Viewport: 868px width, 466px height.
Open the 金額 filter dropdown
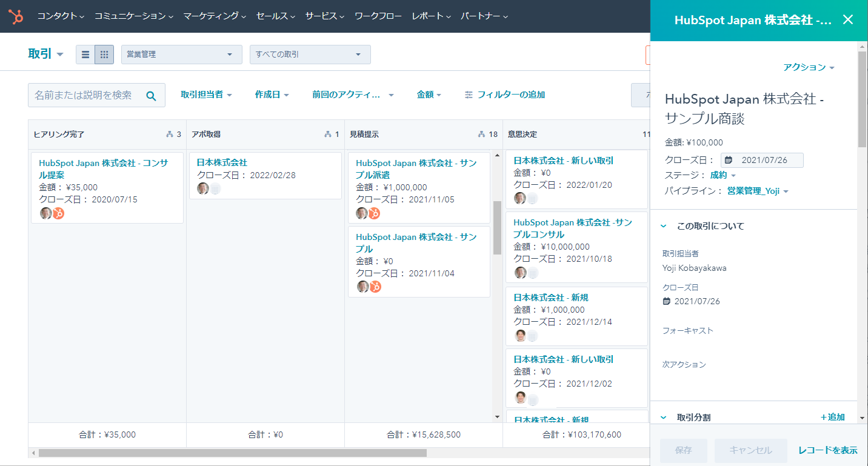(429, 95)
